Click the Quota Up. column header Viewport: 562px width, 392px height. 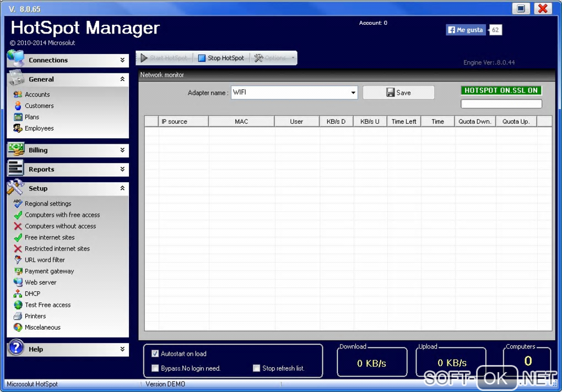point(516,121)
